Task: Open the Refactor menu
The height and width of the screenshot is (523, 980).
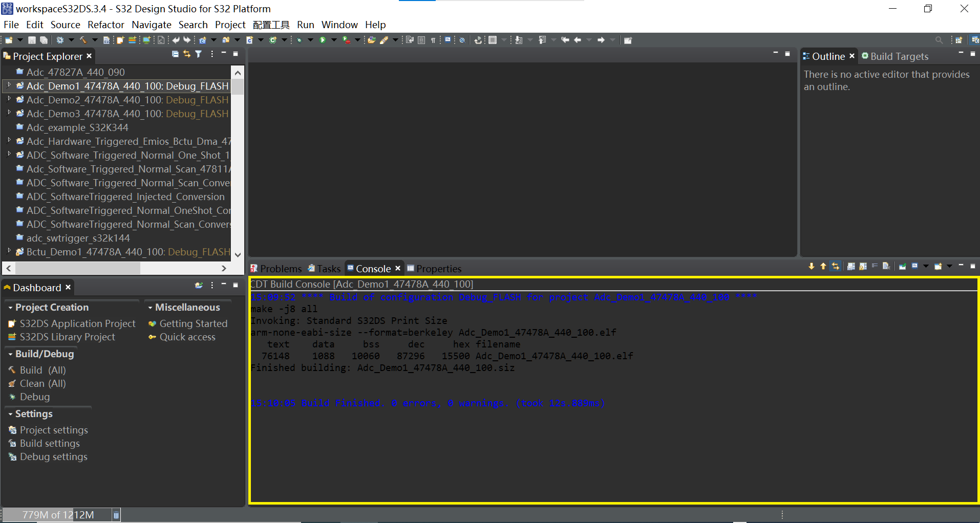Action: click(105, 25)
